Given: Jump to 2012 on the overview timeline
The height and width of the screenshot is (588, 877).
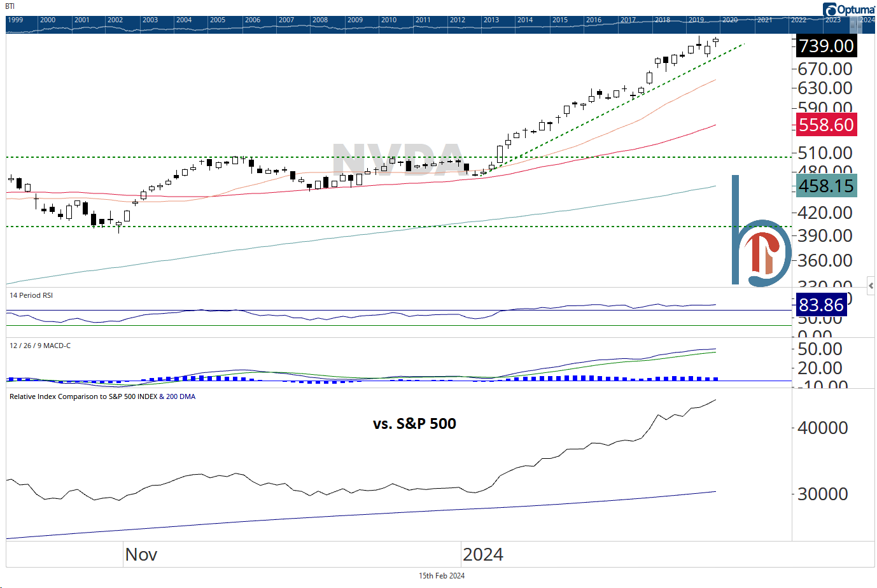Looking at the screenshot, I should 458,20.
